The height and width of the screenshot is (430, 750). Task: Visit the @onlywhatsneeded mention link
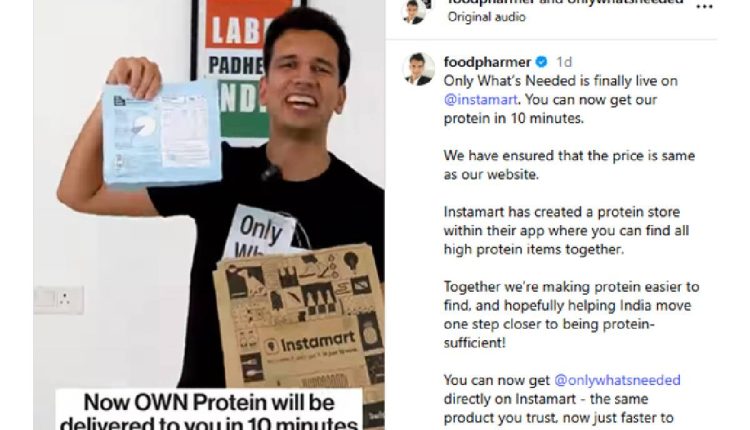pyautogui.click(x=617, y=380)
